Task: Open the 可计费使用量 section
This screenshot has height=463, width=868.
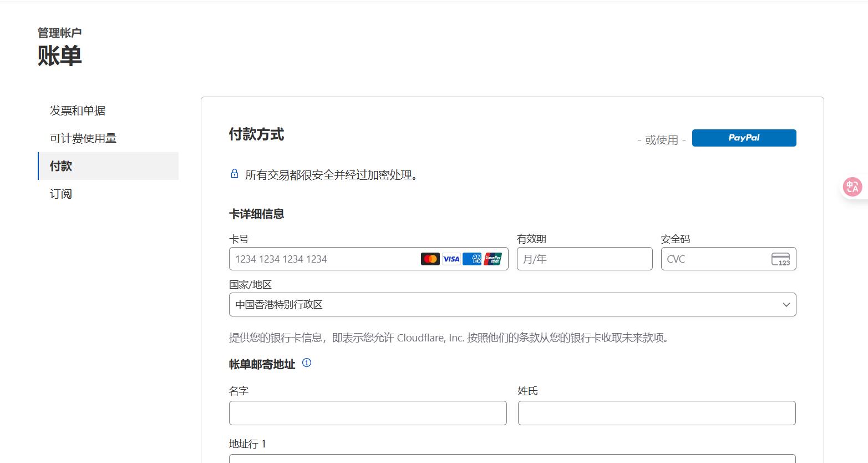Action: tap(83, 138)
